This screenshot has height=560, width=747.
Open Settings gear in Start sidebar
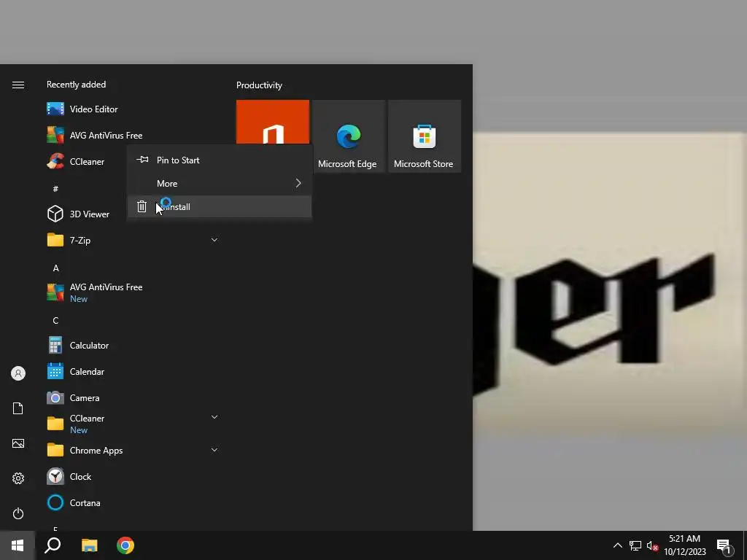coord(18,478)
